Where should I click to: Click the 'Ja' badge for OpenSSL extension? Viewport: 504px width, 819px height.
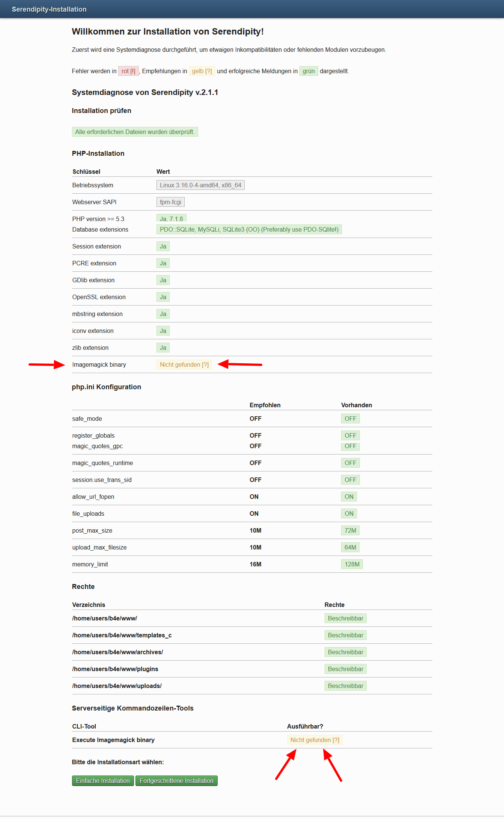tap(163, 297)
